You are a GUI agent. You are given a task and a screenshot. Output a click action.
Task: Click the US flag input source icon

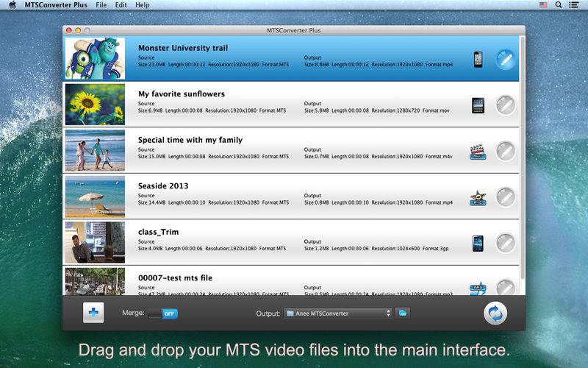click(x=543, y=5)
